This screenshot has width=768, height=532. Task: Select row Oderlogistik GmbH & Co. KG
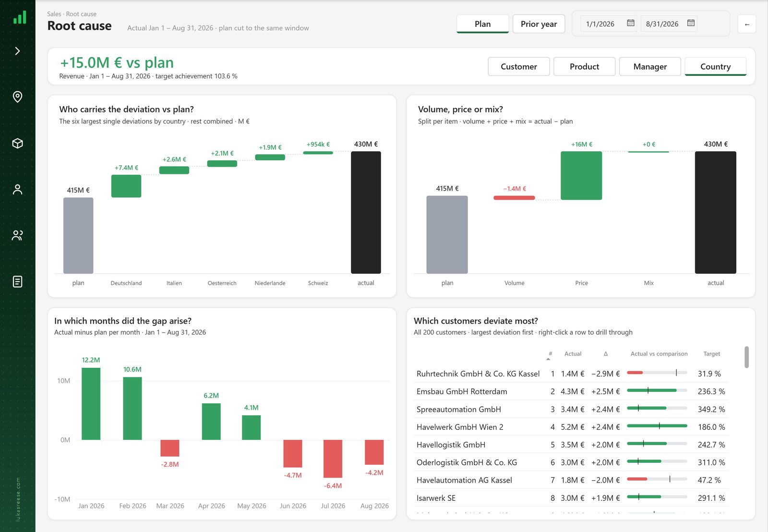point(571,462)
